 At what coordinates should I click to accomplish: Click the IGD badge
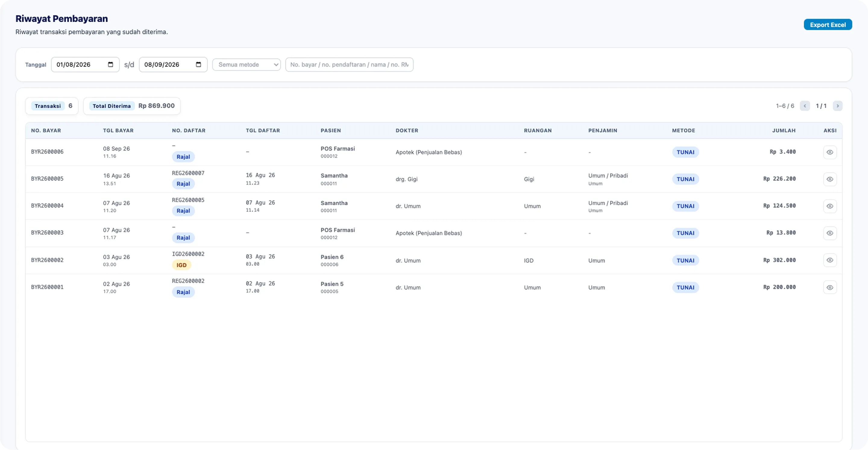click(x=181, y=265)
